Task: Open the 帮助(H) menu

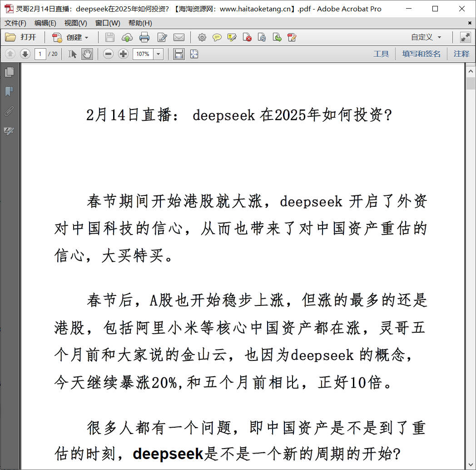Action: pyautogui.click(x=140, y=23)
